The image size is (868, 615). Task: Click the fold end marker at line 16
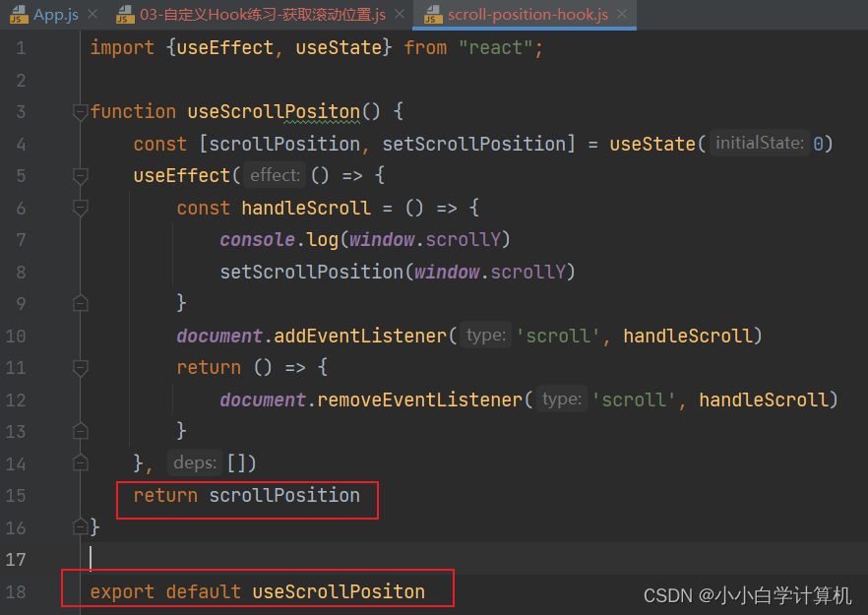[x=81, y=527]
